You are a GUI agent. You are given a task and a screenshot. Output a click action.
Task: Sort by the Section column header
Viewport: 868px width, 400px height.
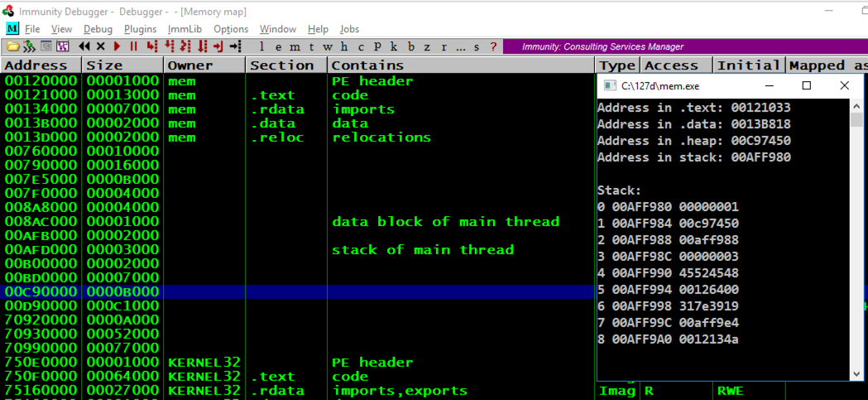pyautogui.click(x=287, y=65)
